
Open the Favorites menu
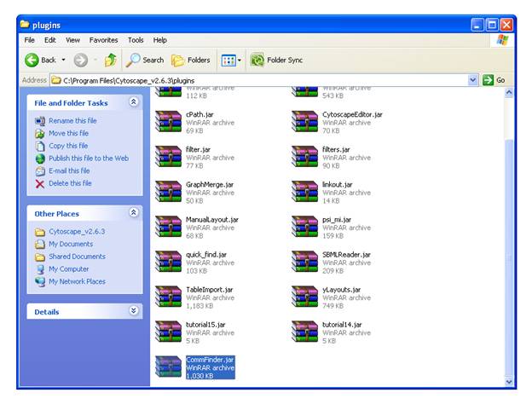(x=103, y=40)
